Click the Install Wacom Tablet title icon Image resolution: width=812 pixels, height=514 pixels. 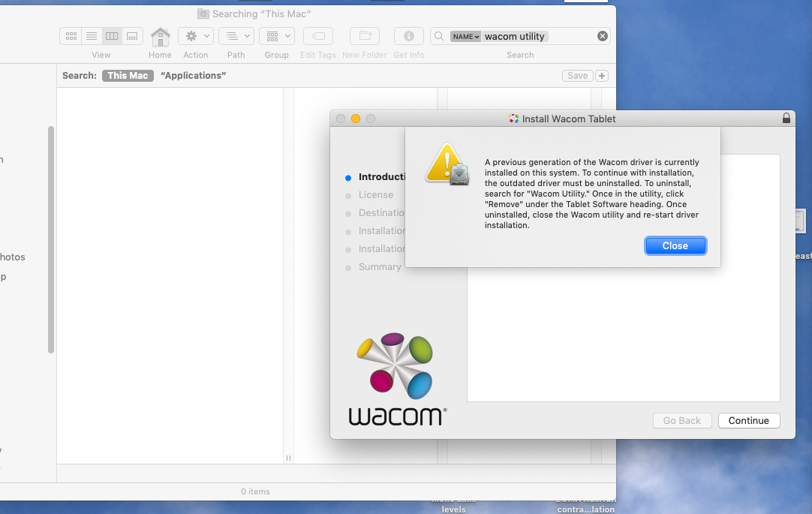coord(514,119)
